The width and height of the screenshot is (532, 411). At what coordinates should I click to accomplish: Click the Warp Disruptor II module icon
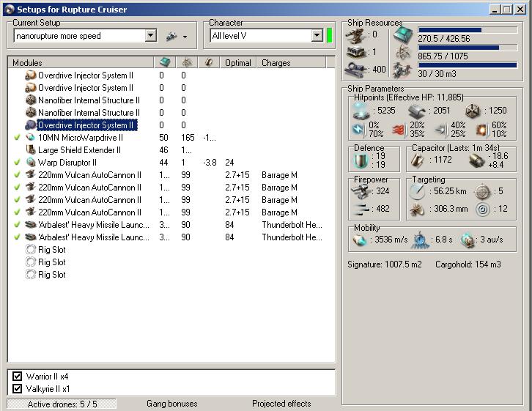tap(31, 162)
